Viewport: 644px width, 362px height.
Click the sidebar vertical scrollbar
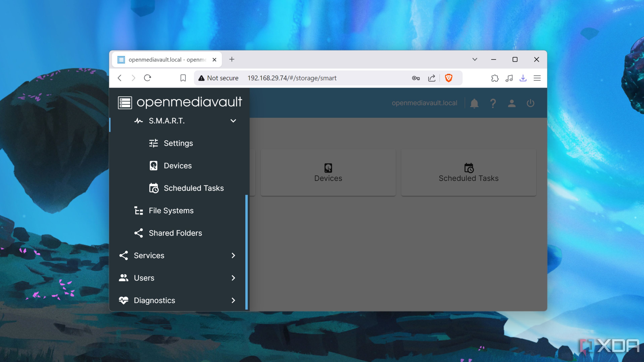pyautogui.click(x=247, y=252)
